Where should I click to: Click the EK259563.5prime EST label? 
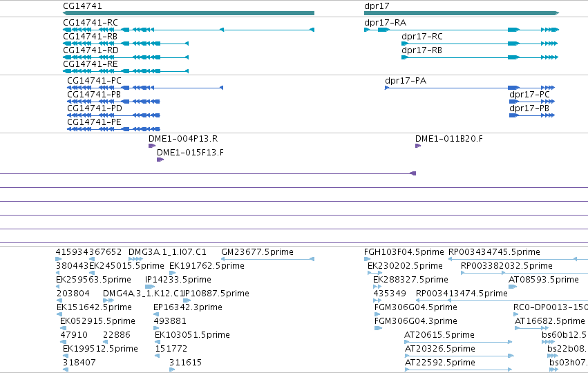click(93, 280)
